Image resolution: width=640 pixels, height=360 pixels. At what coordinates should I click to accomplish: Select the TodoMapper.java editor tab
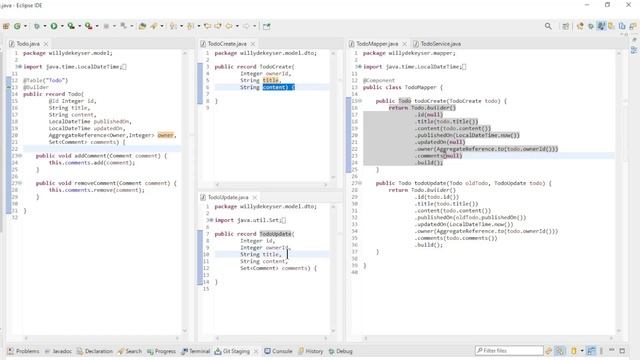pos(377,44)
